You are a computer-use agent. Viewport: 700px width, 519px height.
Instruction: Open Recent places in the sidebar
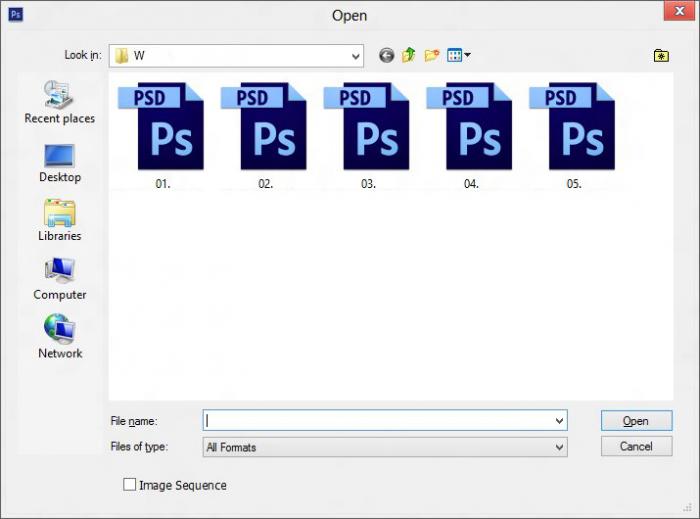coord(59,102)
